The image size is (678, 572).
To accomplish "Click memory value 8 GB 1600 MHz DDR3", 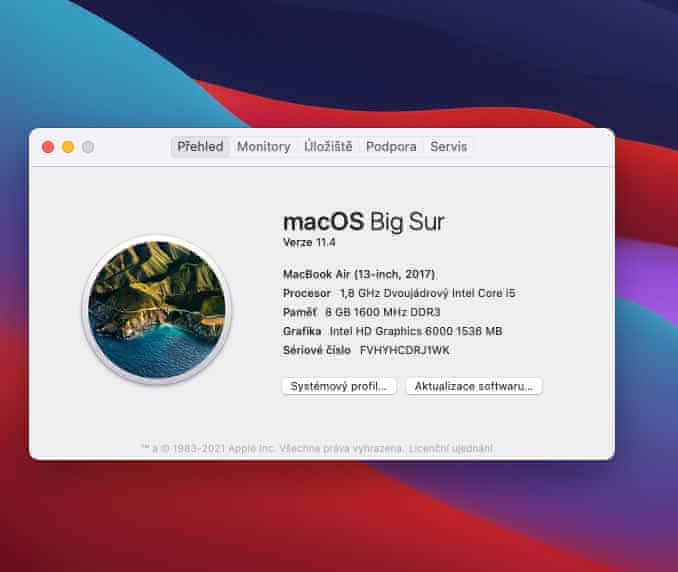I will click(x=383, y=312).
